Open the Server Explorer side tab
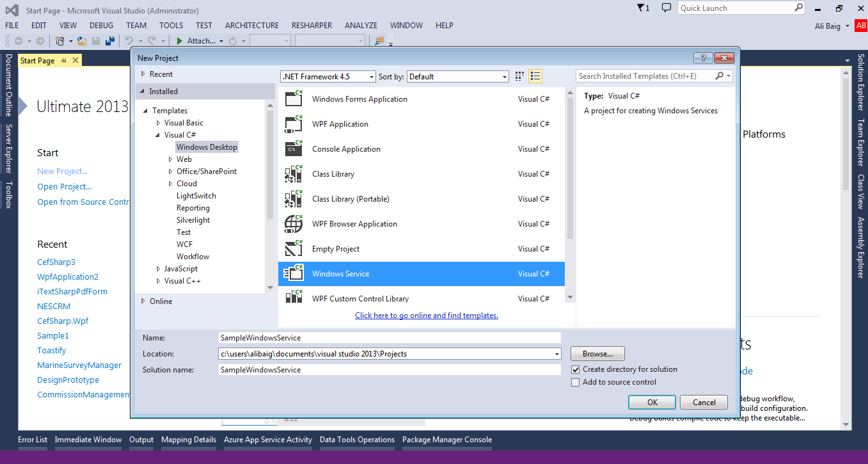 pyautogui.click(x=8, y=149)
